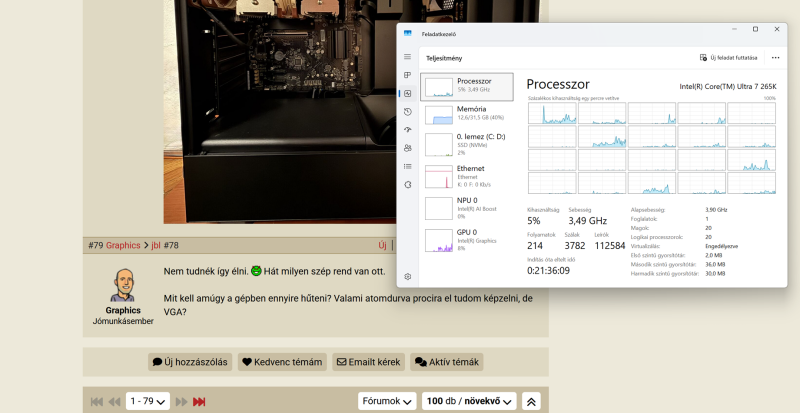Screen dimensions: 800x413
Task: Open the Graphics author link in post header
Action: [x=123, y=246]
